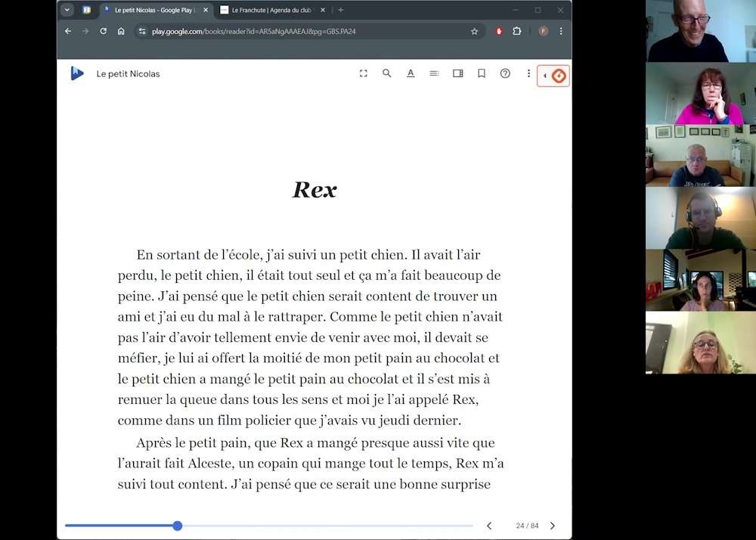Minimize the Chrome window
Viewport: 756px width, 540px height.
516,10
